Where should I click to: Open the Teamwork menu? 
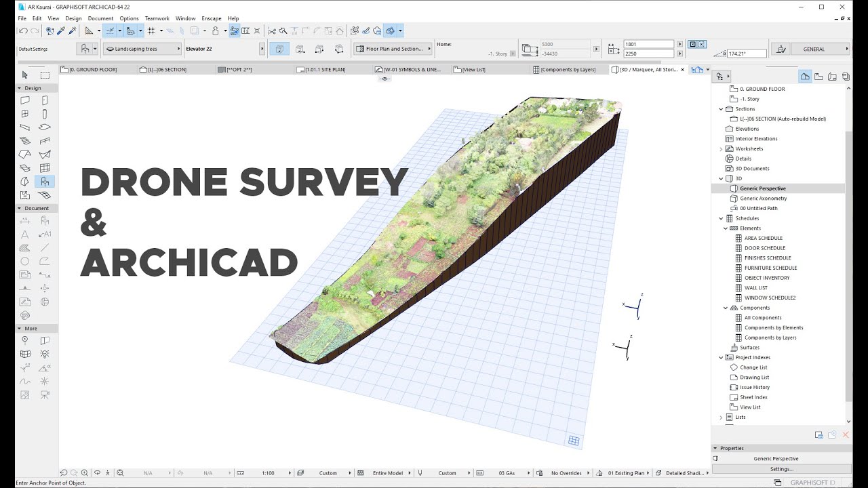tap(157, 18)
